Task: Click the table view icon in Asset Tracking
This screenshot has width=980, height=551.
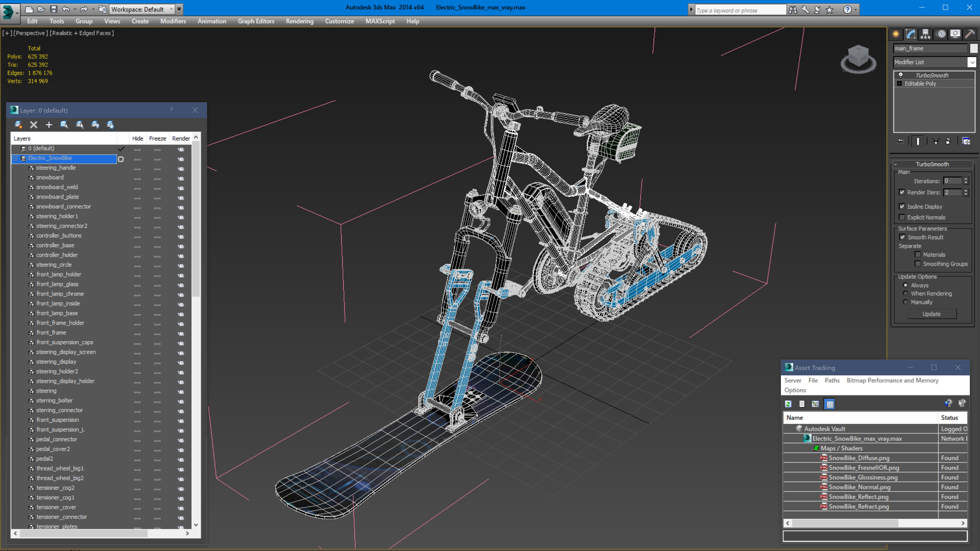Action: tap(830, 404)
